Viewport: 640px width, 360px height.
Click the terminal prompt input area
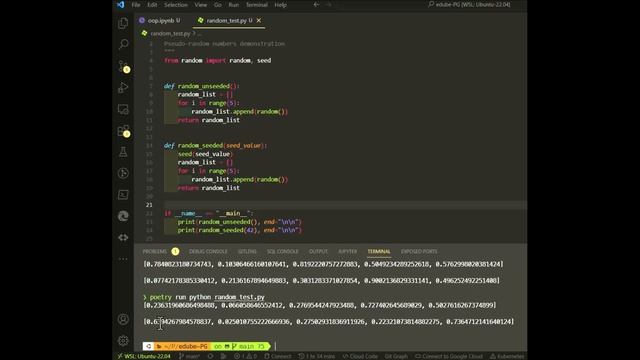click(276, 346)
